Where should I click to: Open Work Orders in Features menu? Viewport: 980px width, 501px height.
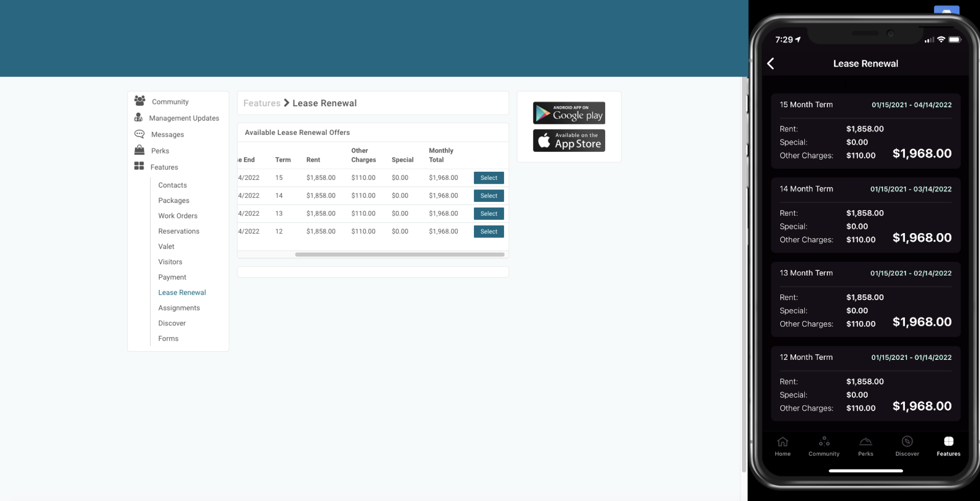pos(178,216)
